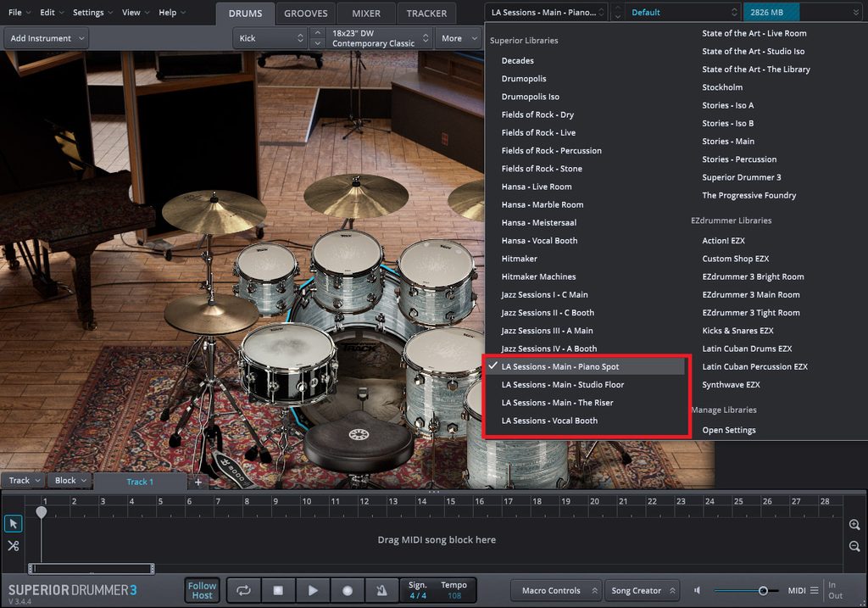Start playback with Play button
The width and height of the screenshot is (868, 608).
click(313, 590)
